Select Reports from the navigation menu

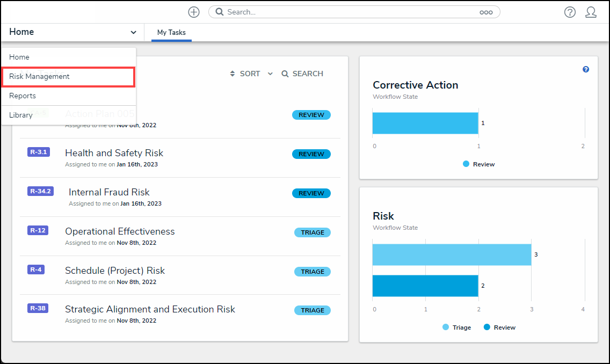23,96
